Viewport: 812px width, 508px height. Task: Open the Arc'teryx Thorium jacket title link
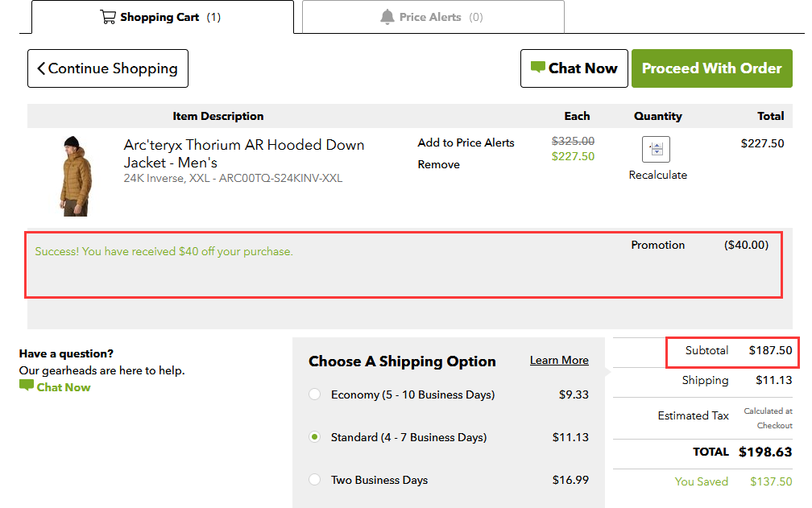point(243,153)
